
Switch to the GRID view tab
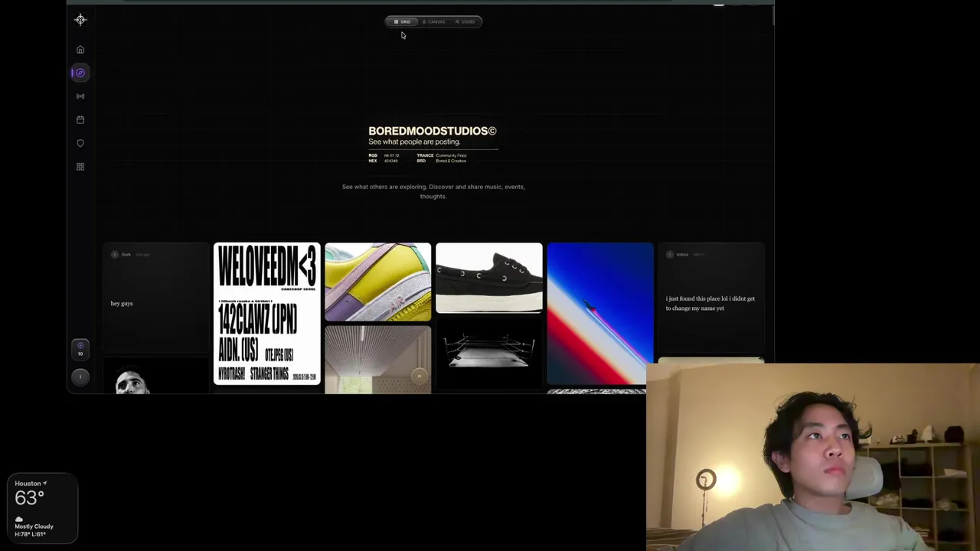(x=403, y=21)
